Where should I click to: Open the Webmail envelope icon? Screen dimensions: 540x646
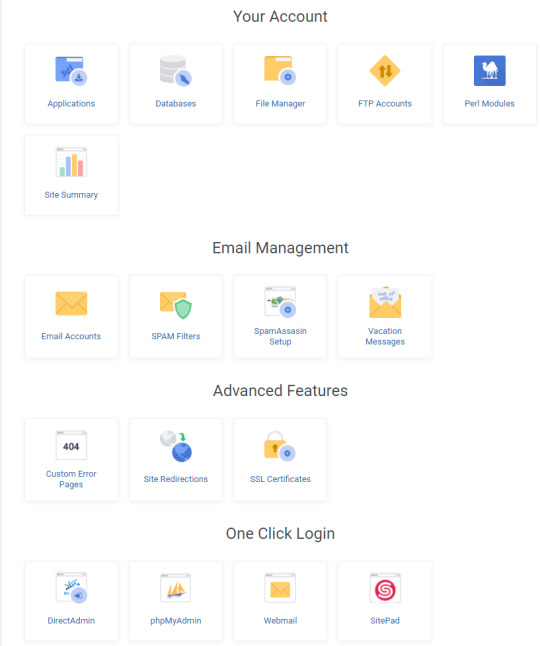pos(280,587)
